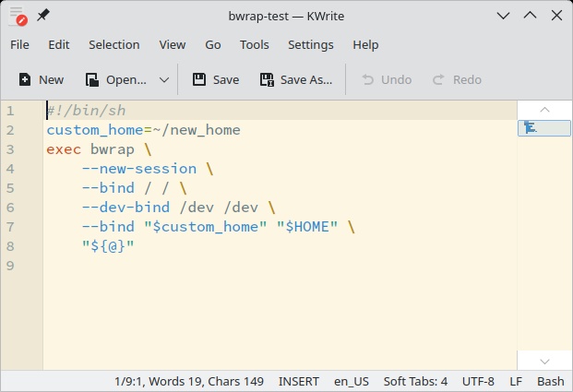This screenshot has width=573, height=392.
Task: Click the custom_home variable on line 2
Action: pyautogui.click(x=95, y=130)
